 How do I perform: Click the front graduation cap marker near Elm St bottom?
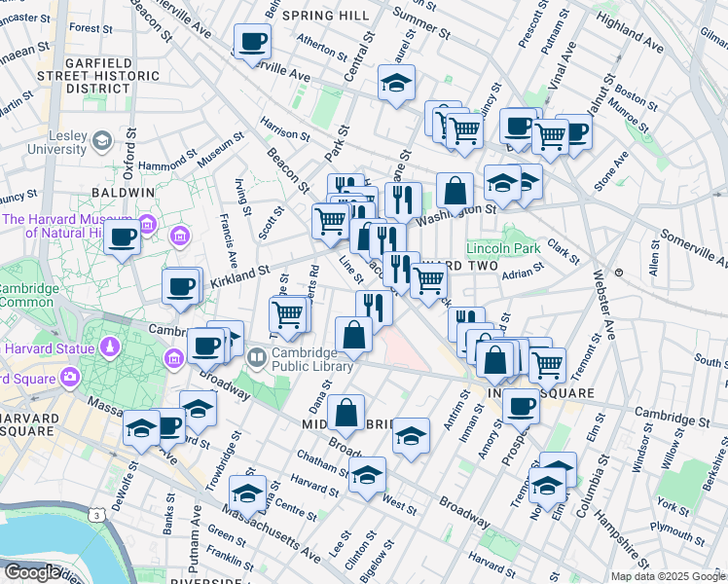(x=547, y=487)
